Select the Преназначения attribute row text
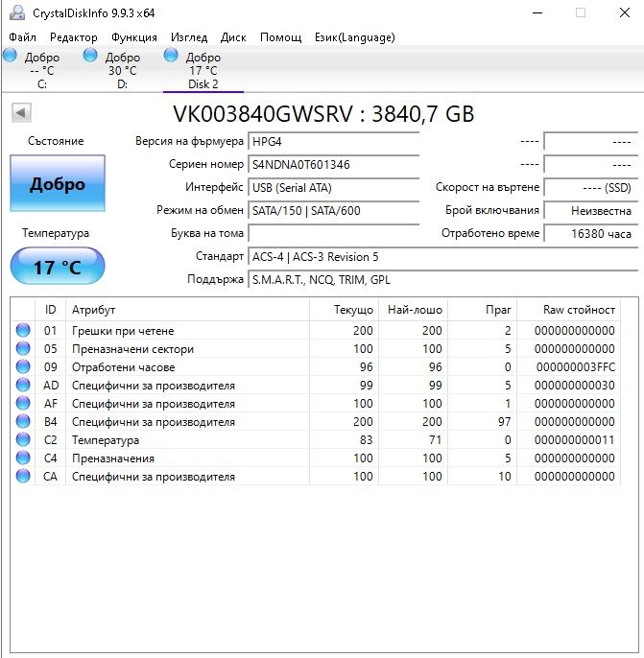The height and width of the screenshot is (658, 644). tap(113, 458)
